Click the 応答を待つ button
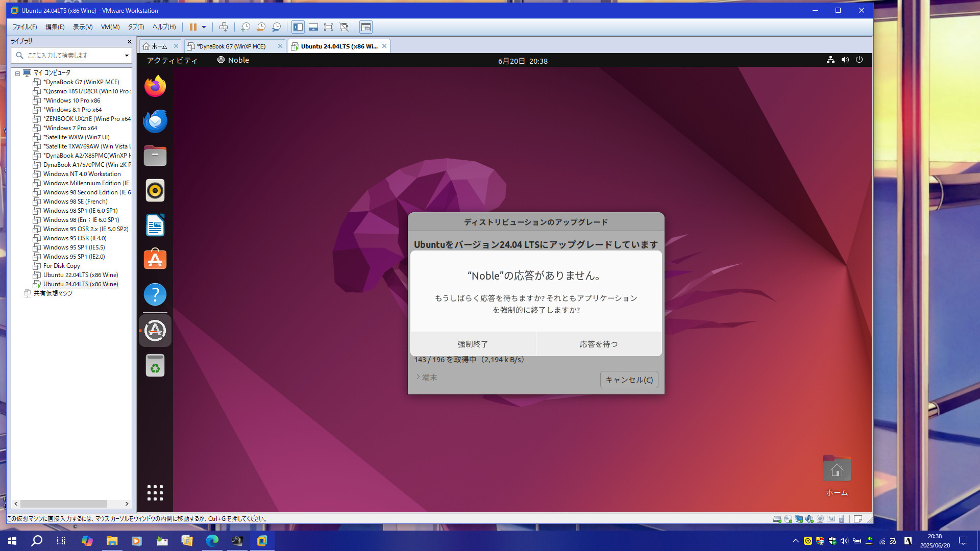Screen dimensions: 980x551 [599, 344]
